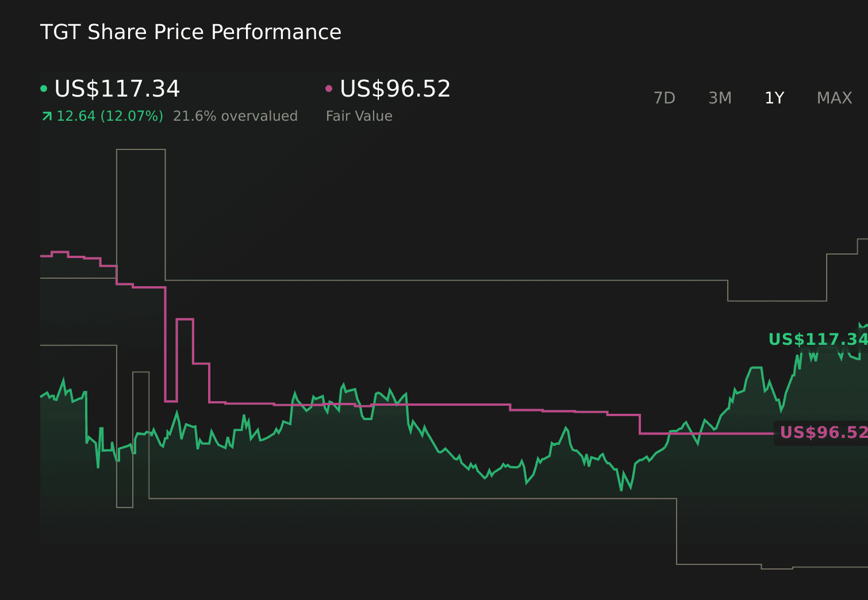
Task: Select the 3M time range tab
Action: tap(720, 98)
